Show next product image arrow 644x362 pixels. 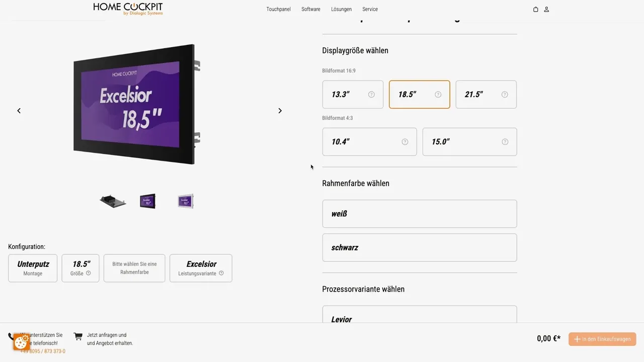pos(280,111)
